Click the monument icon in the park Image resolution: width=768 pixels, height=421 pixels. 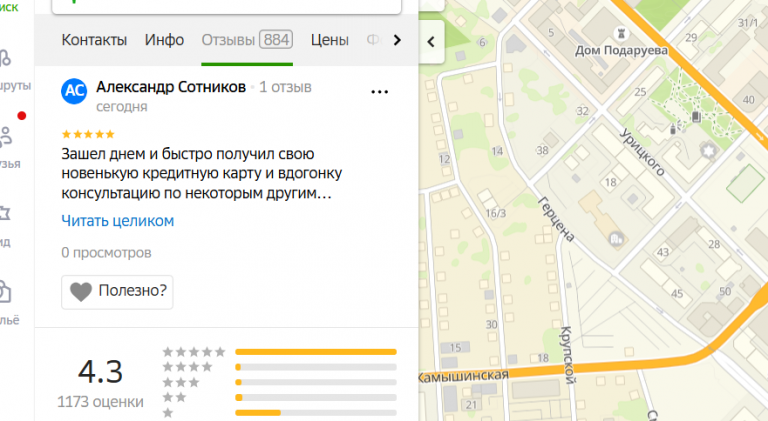click(x=673, y=129)
